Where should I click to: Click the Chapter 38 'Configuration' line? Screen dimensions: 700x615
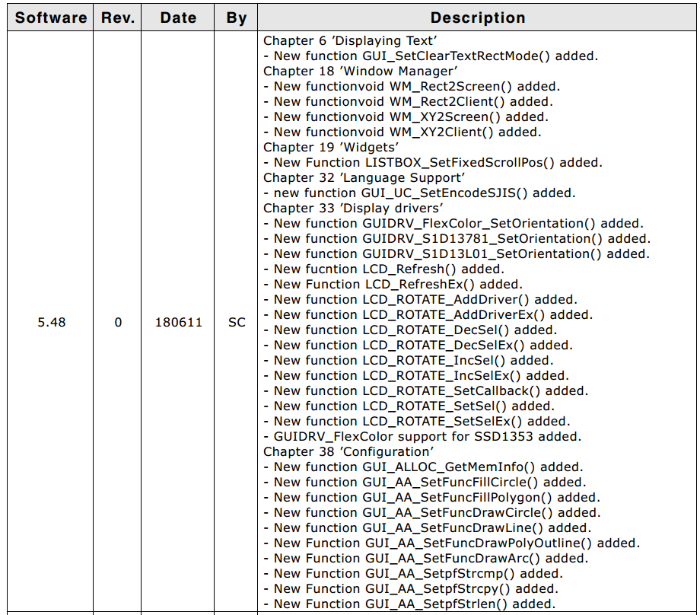pyautogui.click(x=348, y=451)
